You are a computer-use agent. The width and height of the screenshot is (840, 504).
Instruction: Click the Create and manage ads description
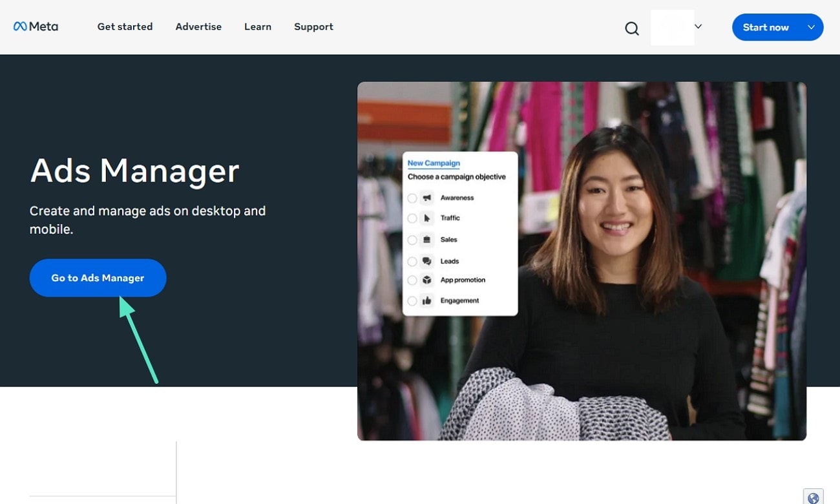click(x=147, y=220)
